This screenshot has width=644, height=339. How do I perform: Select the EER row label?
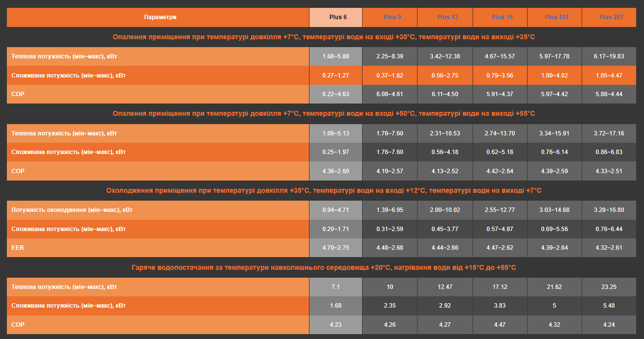pyautogui.click(x=18, y=248)
